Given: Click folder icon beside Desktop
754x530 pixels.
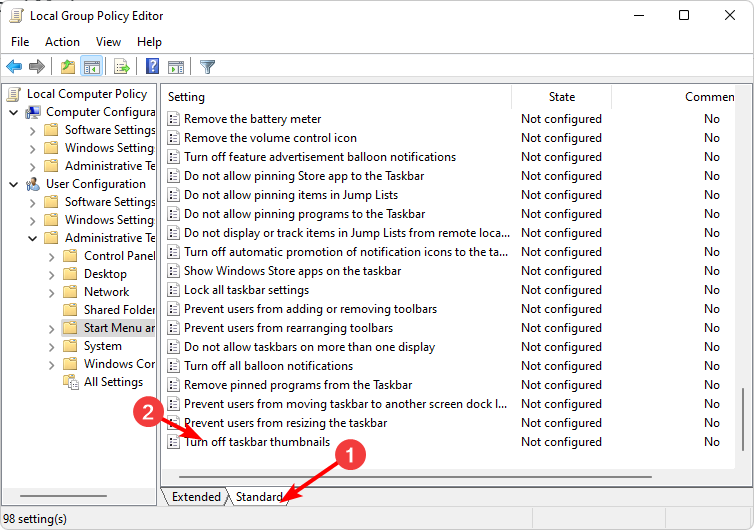Looking at the screenshot, I should 70,274.
